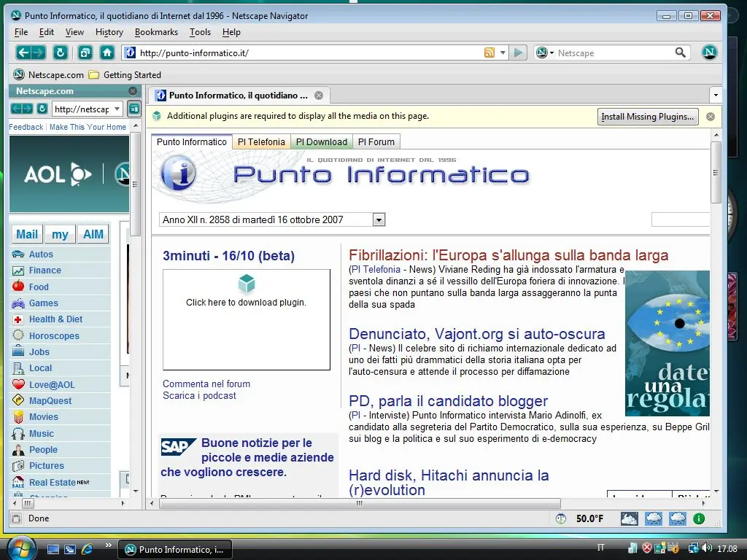Click the AIM button in sidebar
Screen dimensions: 747x560
93,234
